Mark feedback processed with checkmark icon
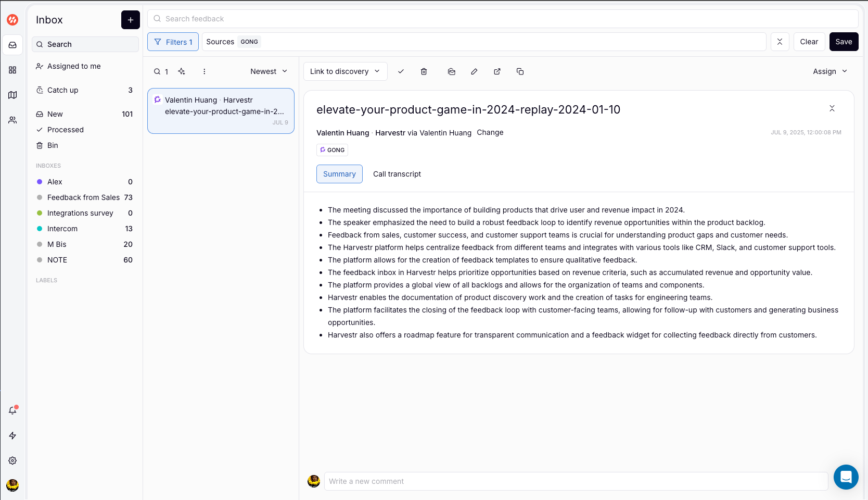Image resolution: width=868 pixels, height=500 pixels. click(401, 71)
